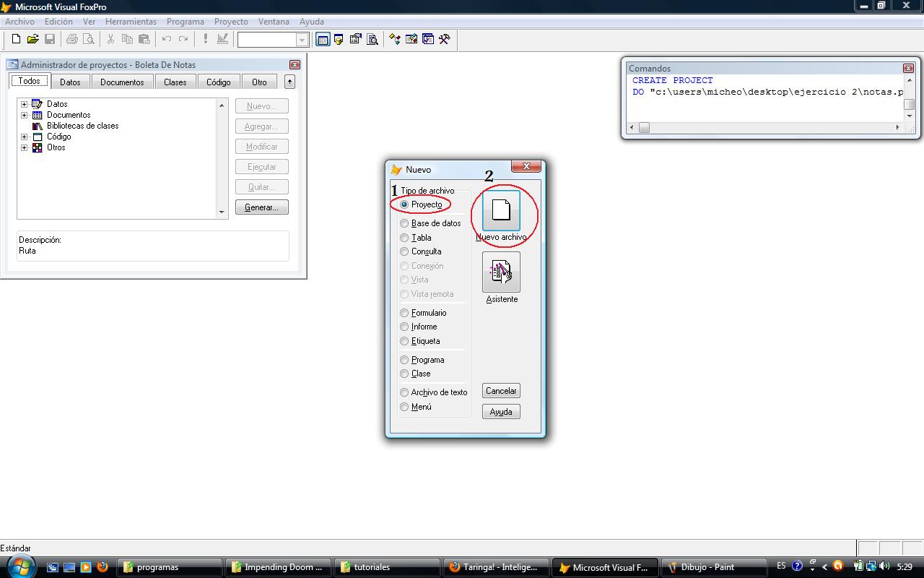This screenshot has width=924, height=578.
Task: Click the CREATE PROJECT line in Comandos
Action: 673,80
